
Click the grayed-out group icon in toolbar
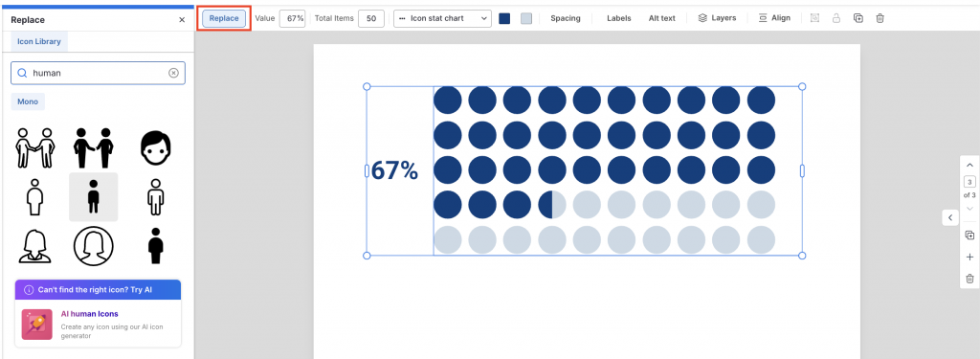[814, 18]
